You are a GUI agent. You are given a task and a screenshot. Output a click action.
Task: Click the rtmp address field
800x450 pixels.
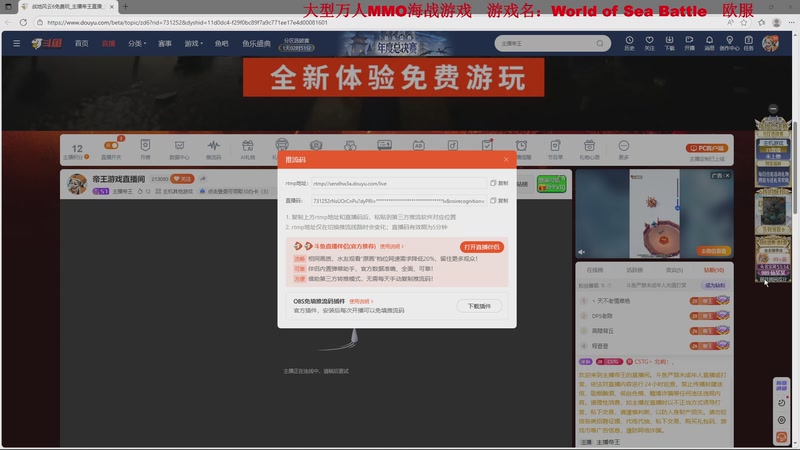(x=398, y=183)
